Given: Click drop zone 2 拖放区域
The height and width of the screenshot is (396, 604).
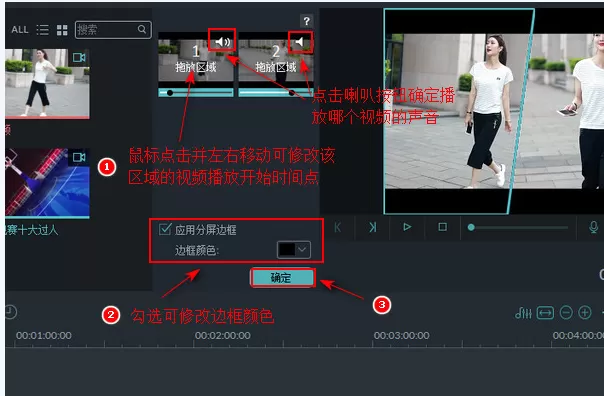Looking at the screenshot, I should [x=276, y=60].
